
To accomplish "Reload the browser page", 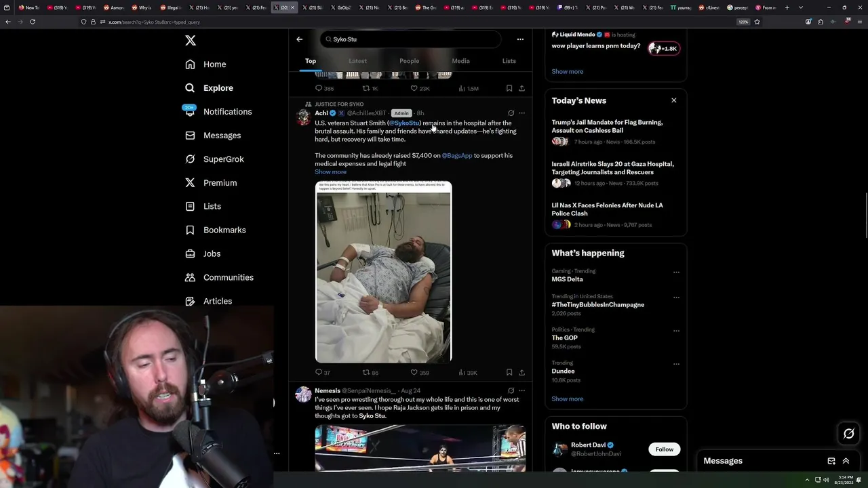I will pyautogui.click(x=32, y=22).
